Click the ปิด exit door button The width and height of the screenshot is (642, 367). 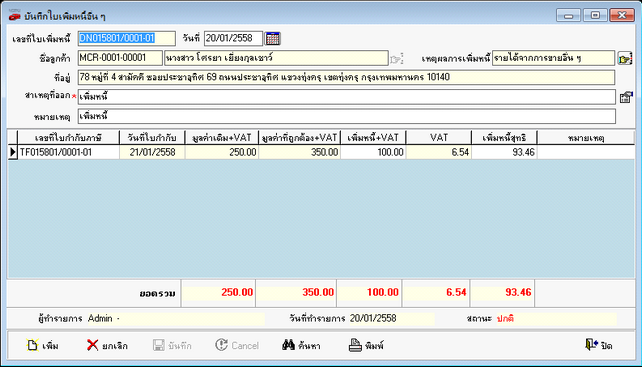coord(599,346)
